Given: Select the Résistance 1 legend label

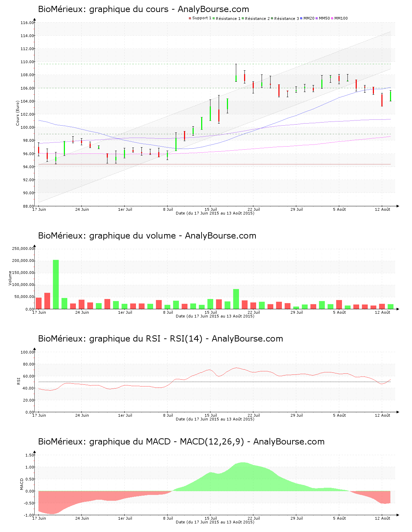Looking at the screenshot, I should pos(228,19).
